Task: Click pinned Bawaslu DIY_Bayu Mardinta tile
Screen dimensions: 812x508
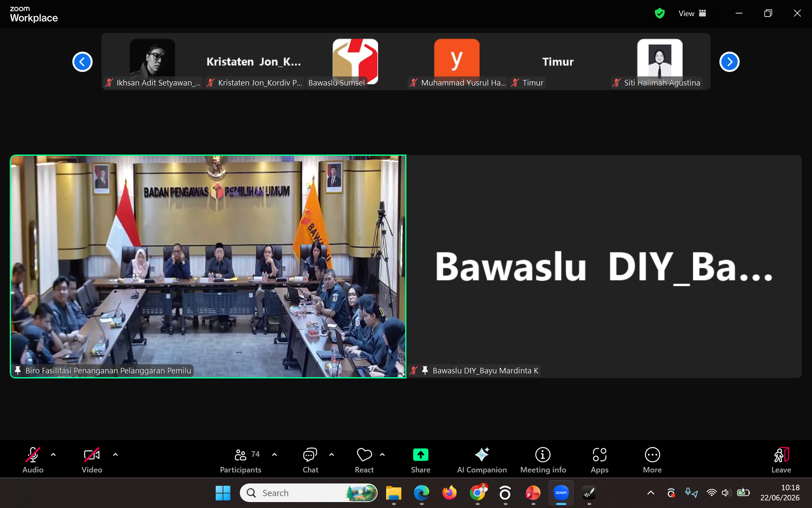Action: 604,266
